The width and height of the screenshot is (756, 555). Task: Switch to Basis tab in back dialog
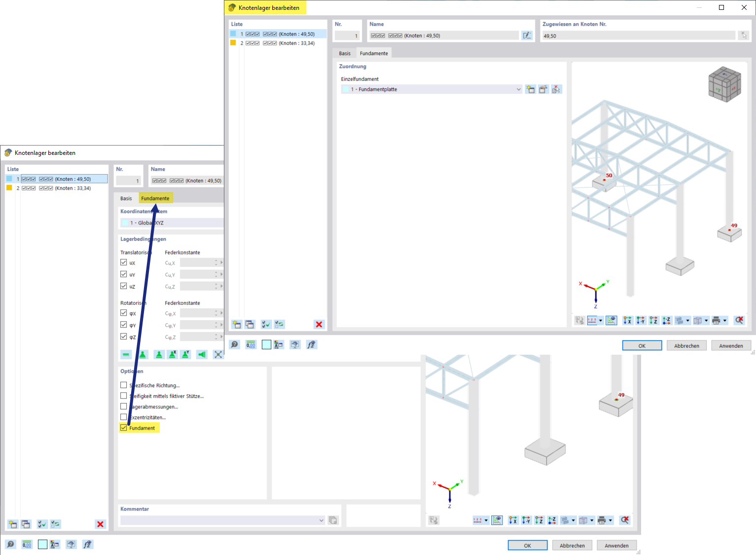(x=126, y=198)
